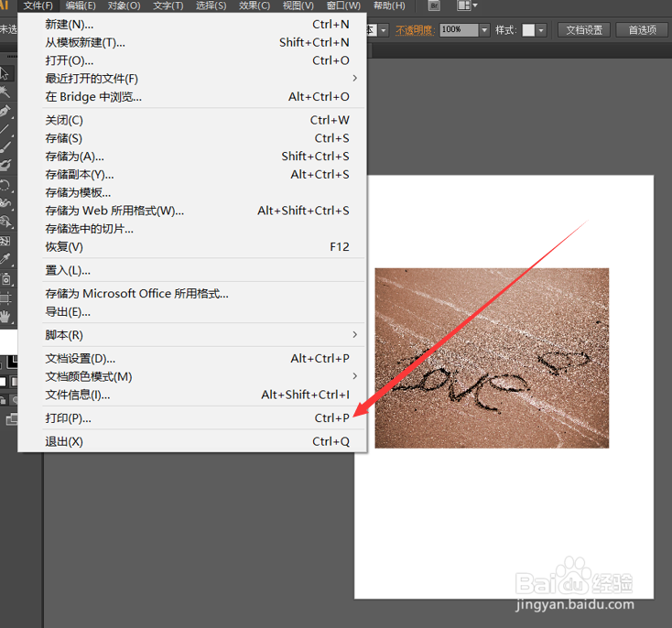
Task: Open dropdown arrow left of 不透明度
Action: 383,30
